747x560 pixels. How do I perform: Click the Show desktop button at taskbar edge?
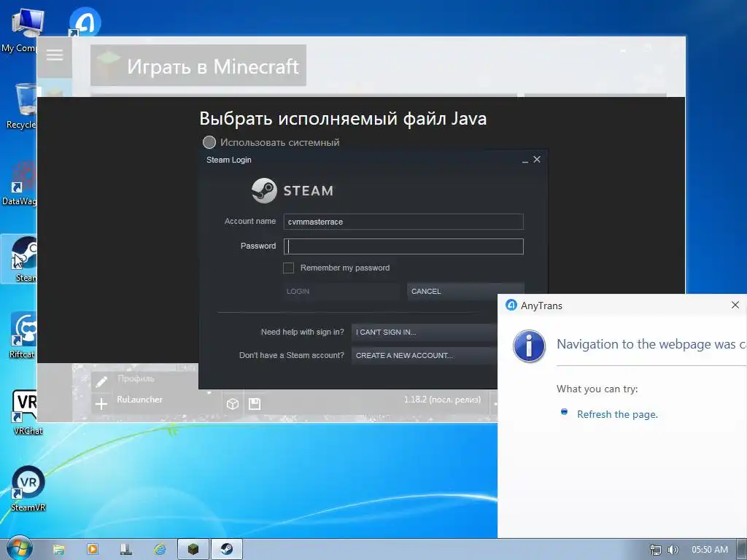coord(742,550)
